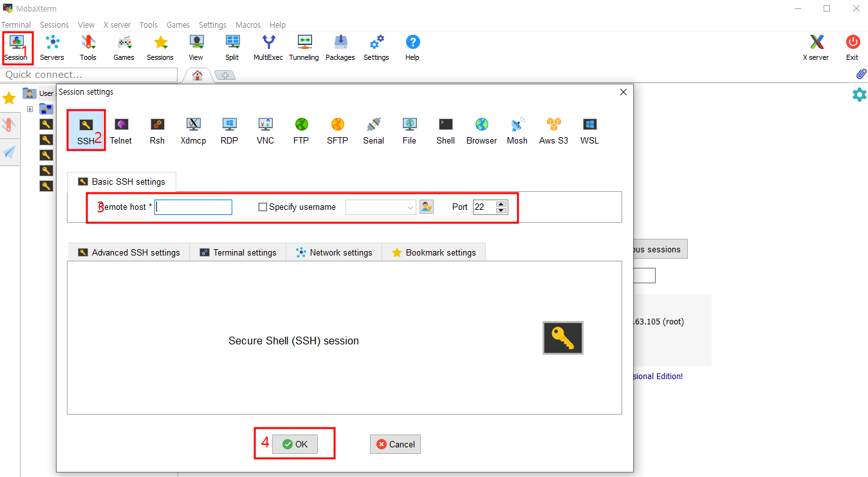Open the Terminal settings tab
Viewport: 868px width, 477px height.
tap(238, 252)
